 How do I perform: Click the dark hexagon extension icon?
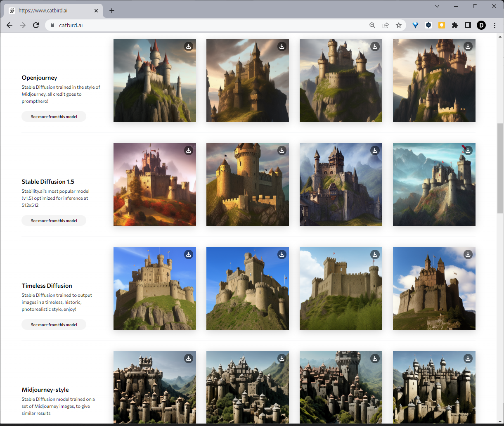point(428,25)
